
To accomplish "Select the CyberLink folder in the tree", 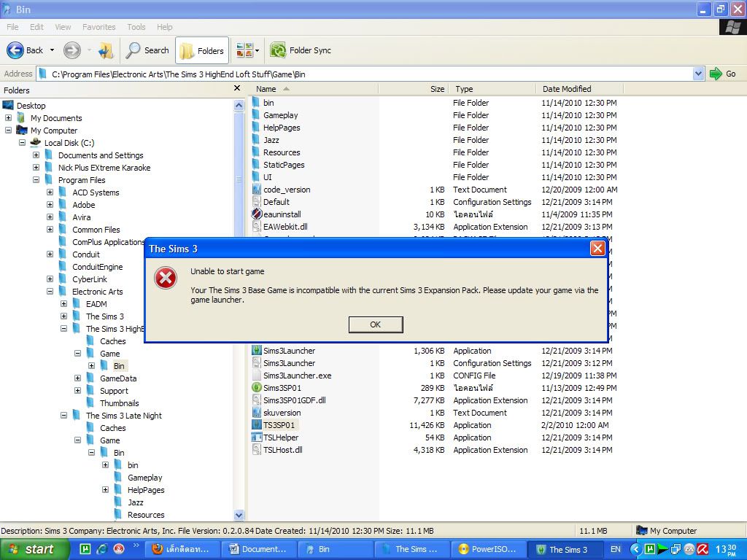I will pos(90,279).
